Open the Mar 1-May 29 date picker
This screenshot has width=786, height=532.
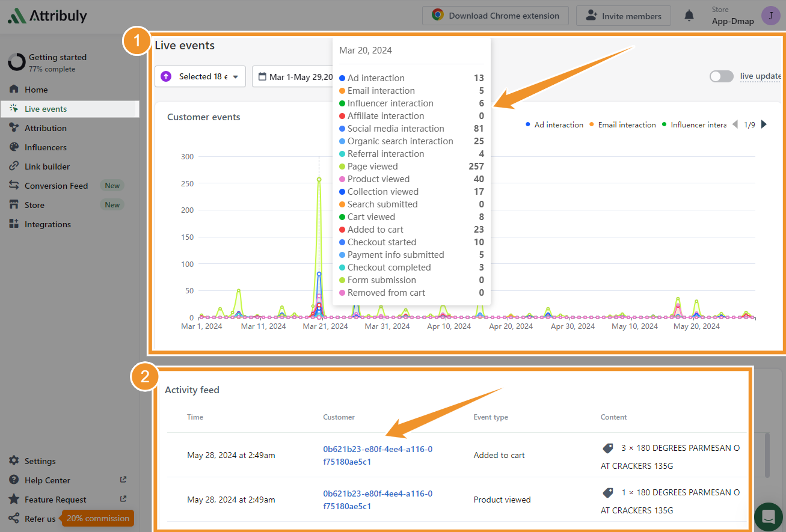295,77
